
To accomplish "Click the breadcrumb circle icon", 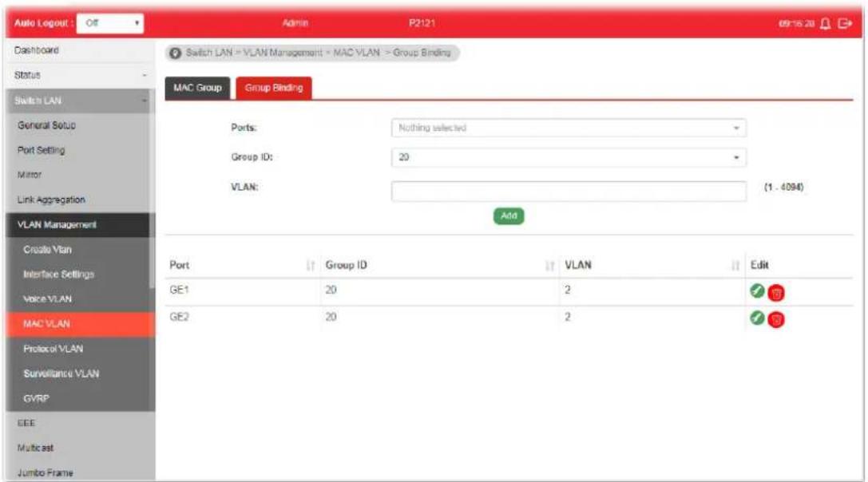I will pyautogui.click(x=176, y=53).
